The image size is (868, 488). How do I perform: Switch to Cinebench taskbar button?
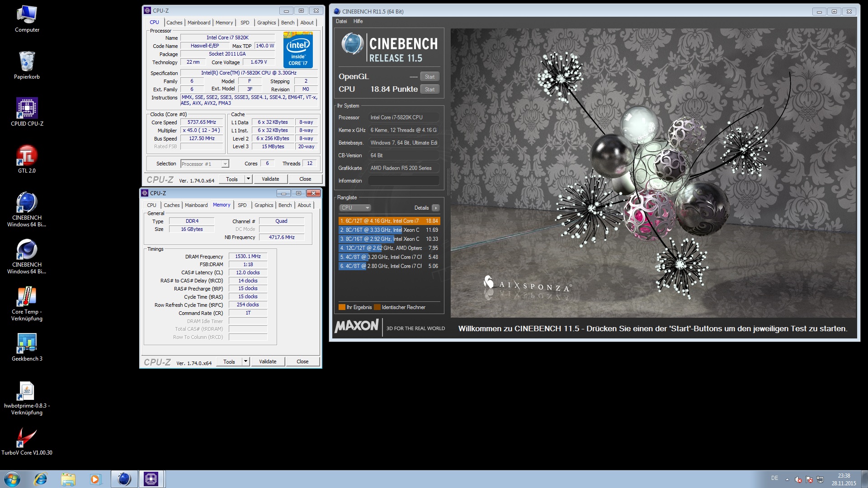(124, 479)
